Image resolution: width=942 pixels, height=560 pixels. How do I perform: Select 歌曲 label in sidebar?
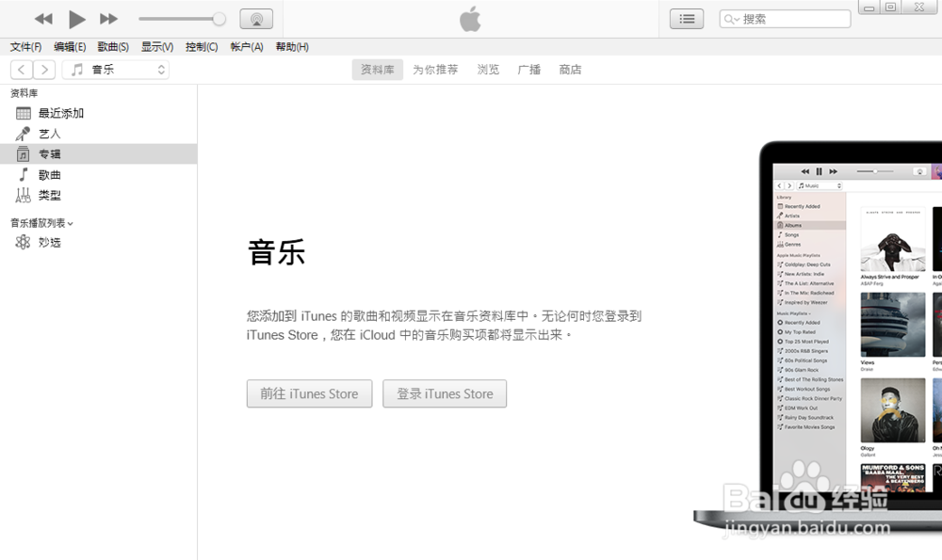point(49,175)
